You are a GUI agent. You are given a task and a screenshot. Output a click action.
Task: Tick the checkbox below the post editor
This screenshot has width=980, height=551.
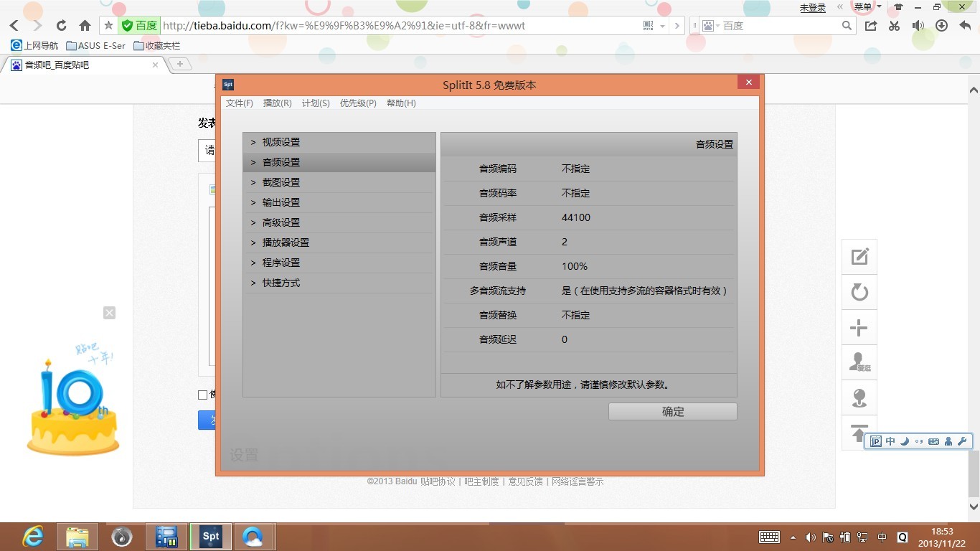[202, 395]
